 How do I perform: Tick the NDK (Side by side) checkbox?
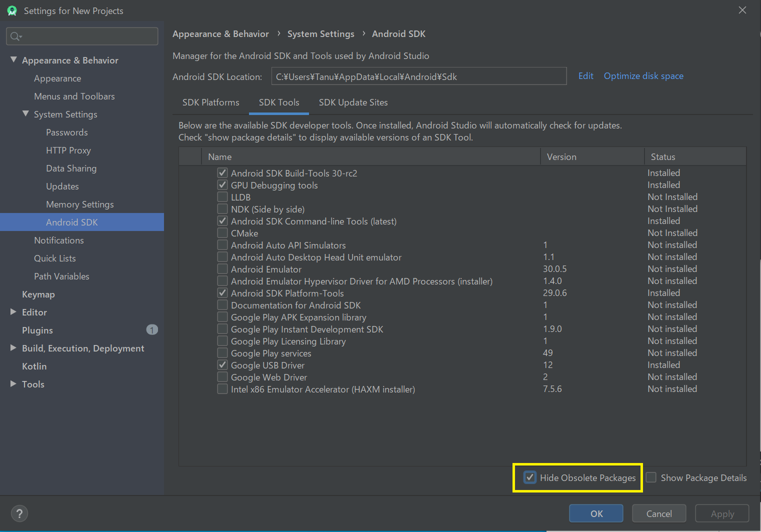tap(222, 209)
